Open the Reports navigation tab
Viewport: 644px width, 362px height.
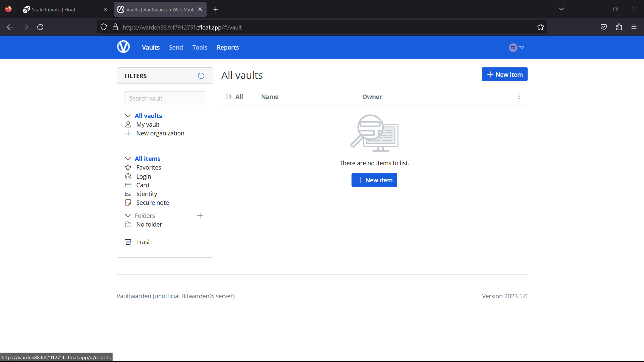coord(228,47)
